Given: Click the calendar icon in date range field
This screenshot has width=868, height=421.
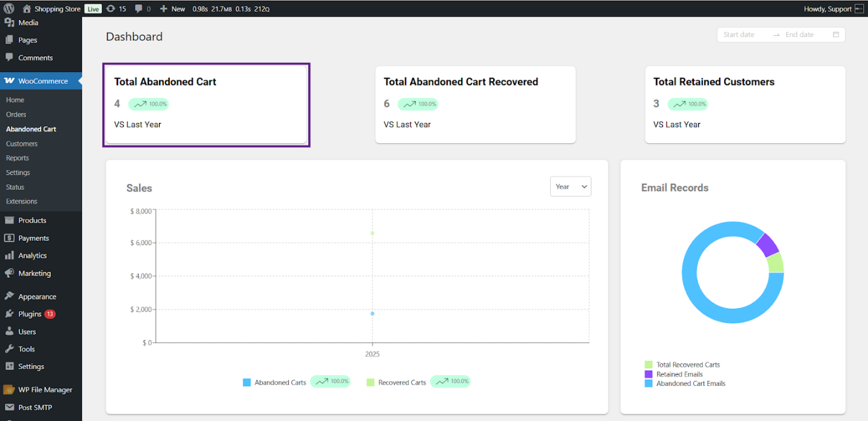Looking at the screenshot, I should click(x=836, y=35).
